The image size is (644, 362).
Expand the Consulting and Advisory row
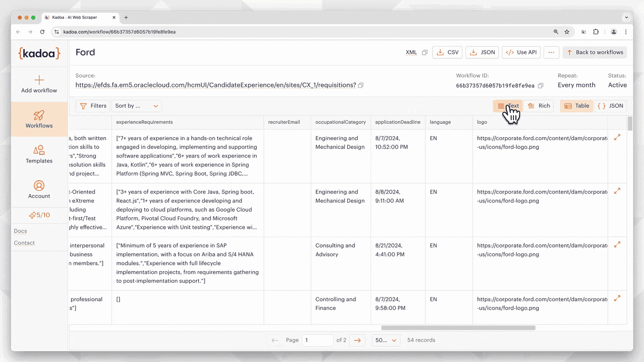point(617,245)
